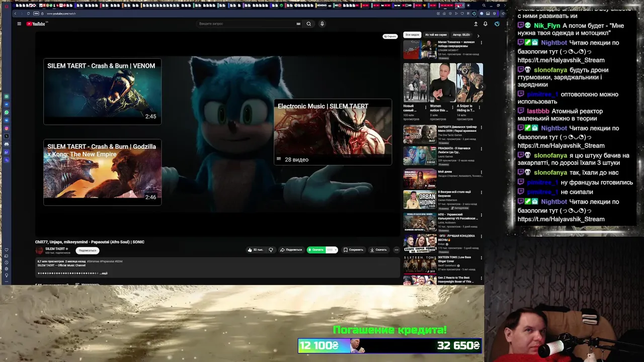
Task: Start voice search with microphone icon
Action: tap(322, 24)
